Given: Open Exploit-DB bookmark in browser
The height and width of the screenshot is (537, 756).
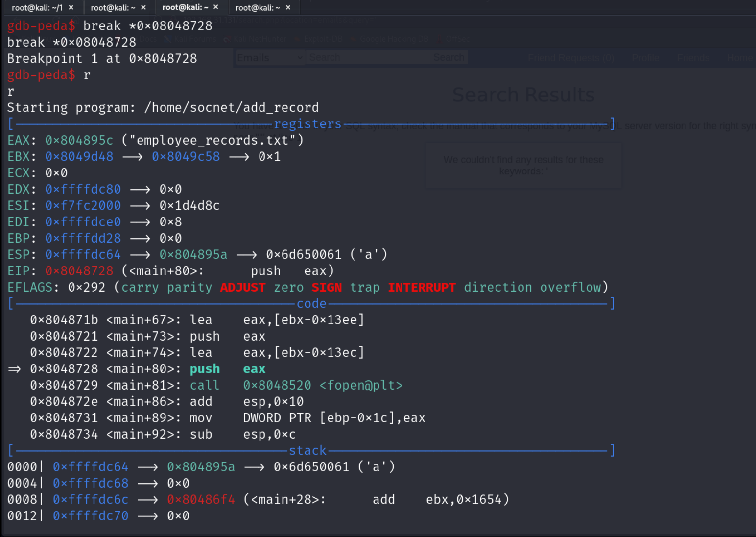Looking at the screenshot, I should [x=319, y=39].
